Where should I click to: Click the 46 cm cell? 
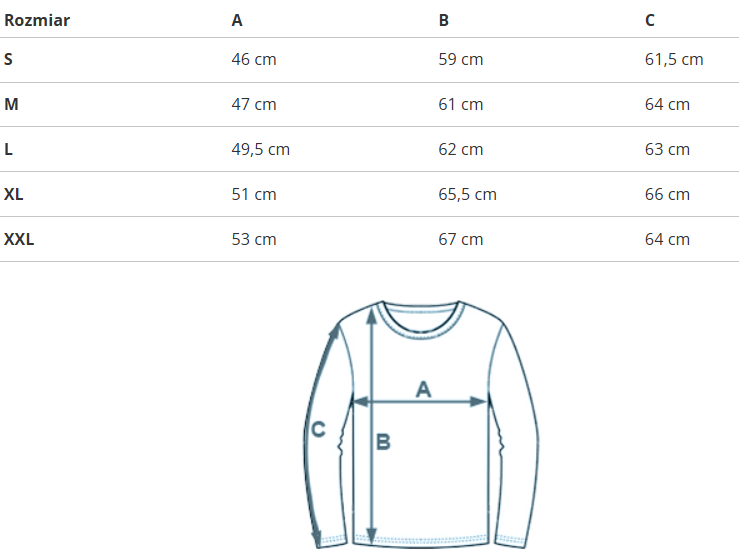(254, 59)
